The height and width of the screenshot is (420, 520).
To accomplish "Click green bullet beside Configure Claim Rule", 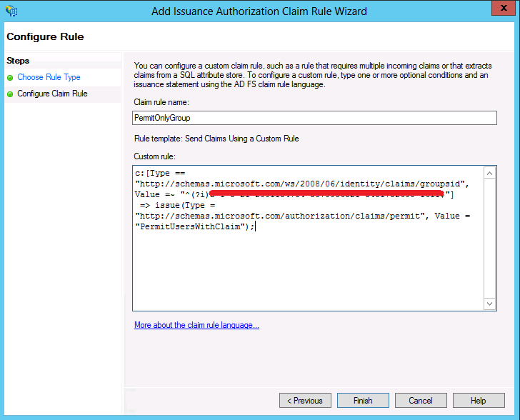I will click(x=10, y=94).
